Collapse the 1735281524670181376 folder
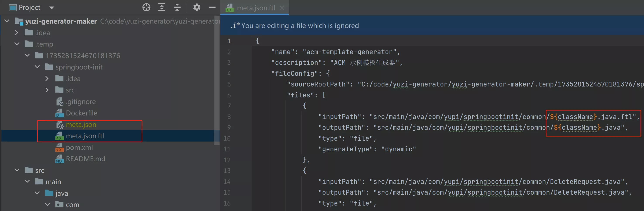 pyautogui.click(x=27, y=55)
